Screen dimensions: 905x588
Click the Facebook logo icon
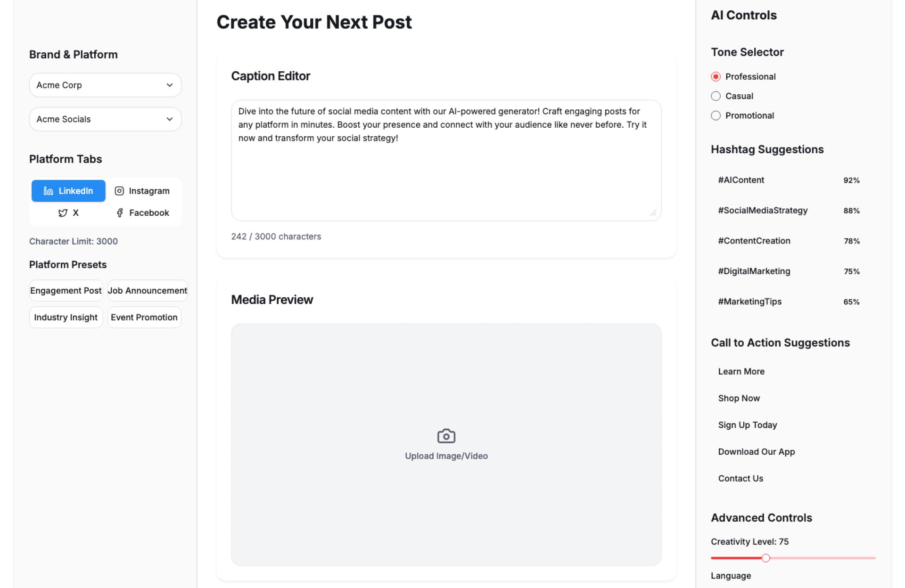point(120,213)
